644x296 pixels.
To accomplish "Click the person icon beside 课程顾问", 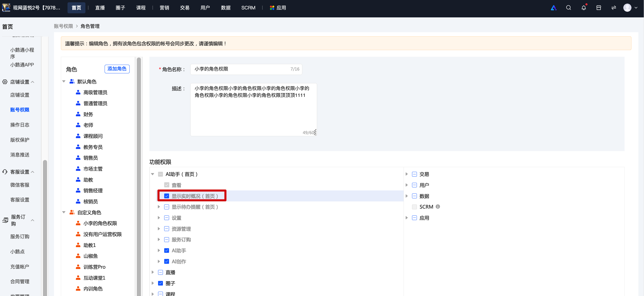I will coord(78,136).
